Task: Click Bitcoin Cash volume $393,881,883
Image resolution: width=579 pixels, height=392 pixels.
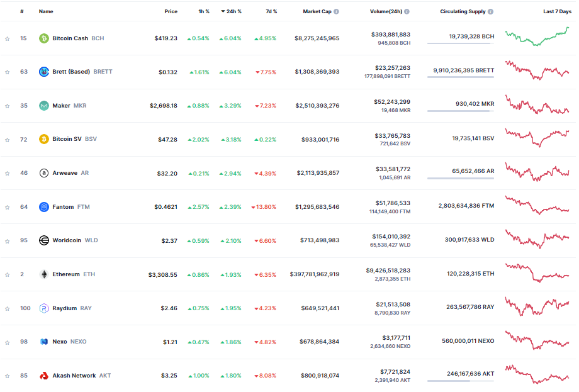Action: [391, 35]
